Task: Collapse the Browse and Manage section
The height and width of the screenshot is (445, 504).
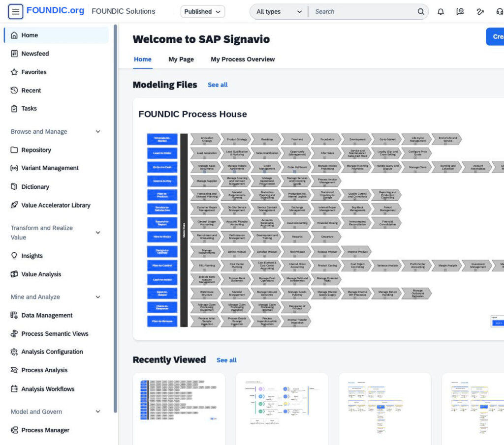Action: (x=98, y=132)
